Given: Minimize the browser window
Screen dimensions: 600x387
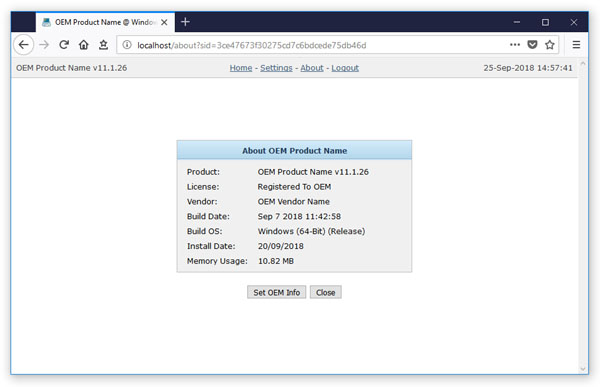Looking at the screenshot, I should [517, 22].
